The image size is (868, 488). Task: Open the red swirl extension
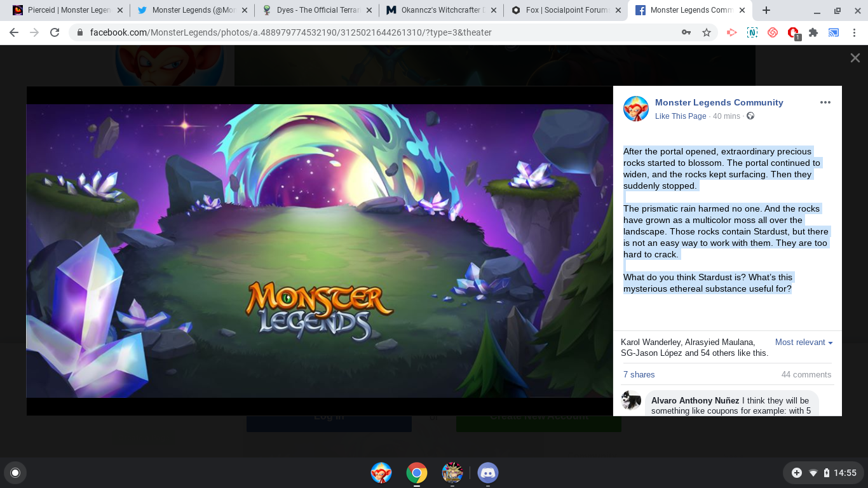773,32
